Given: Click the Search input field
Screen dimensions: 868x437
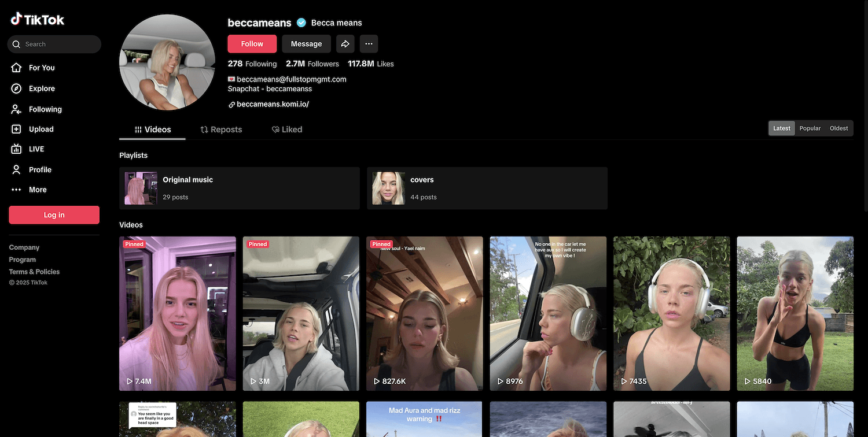Looking at the screenshot, I should click(58, 45).
